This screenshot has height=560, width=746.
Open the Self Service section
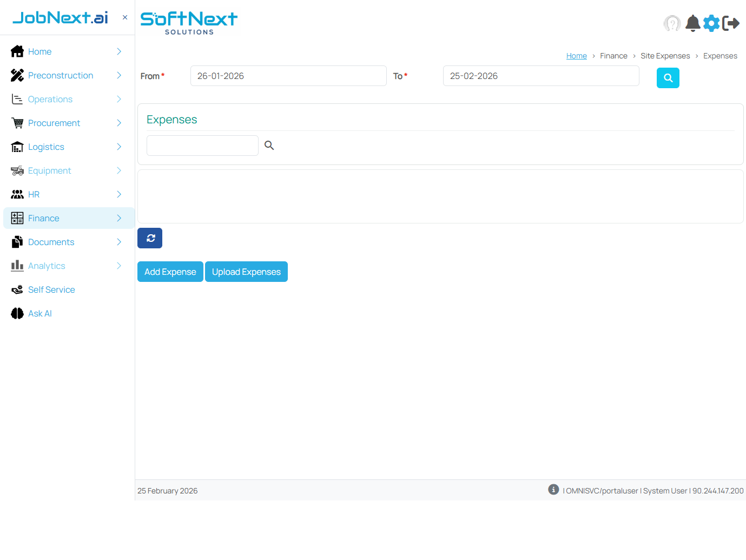pos(51,289)
